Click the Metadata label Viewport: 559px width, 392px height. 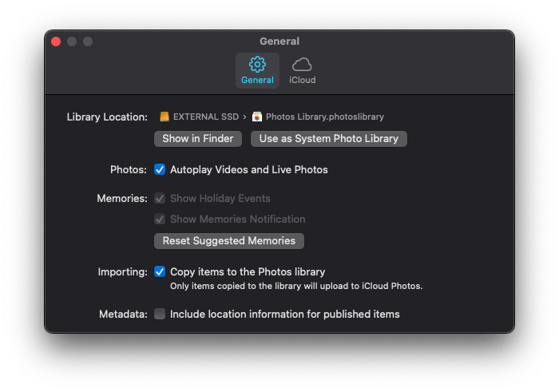tap(123, 315)
